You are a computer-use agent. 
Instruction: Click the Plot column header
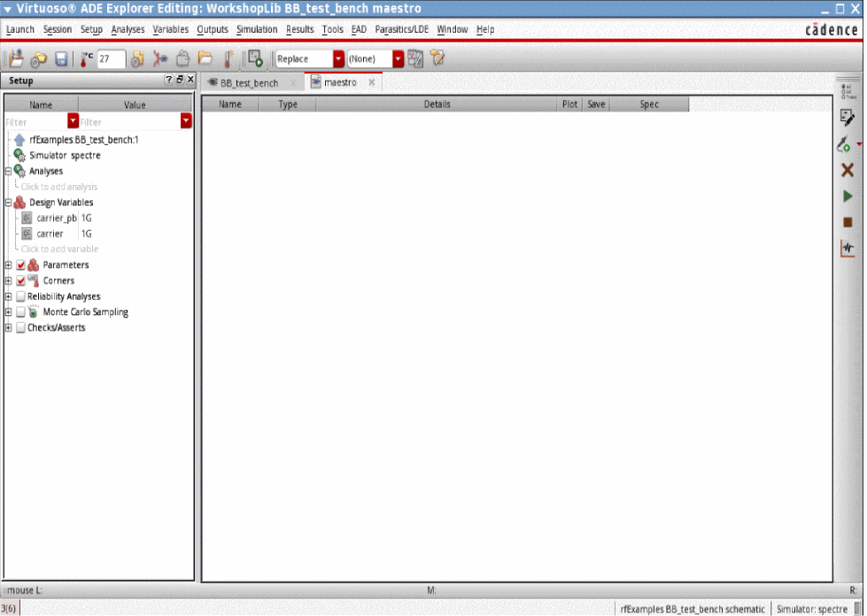pyautogui.click(x=569, y=104)
